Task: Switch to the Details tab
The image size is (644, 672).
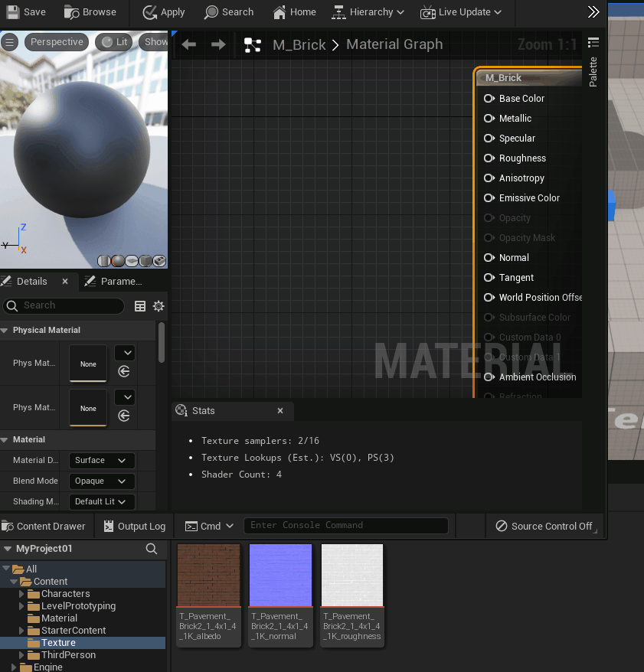Action: coord(31,281)
